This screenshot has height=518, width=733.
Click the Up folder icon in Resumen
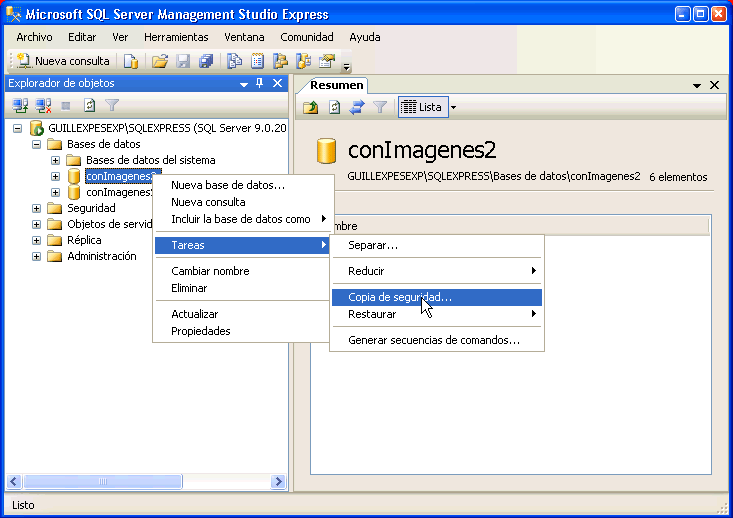312,107
